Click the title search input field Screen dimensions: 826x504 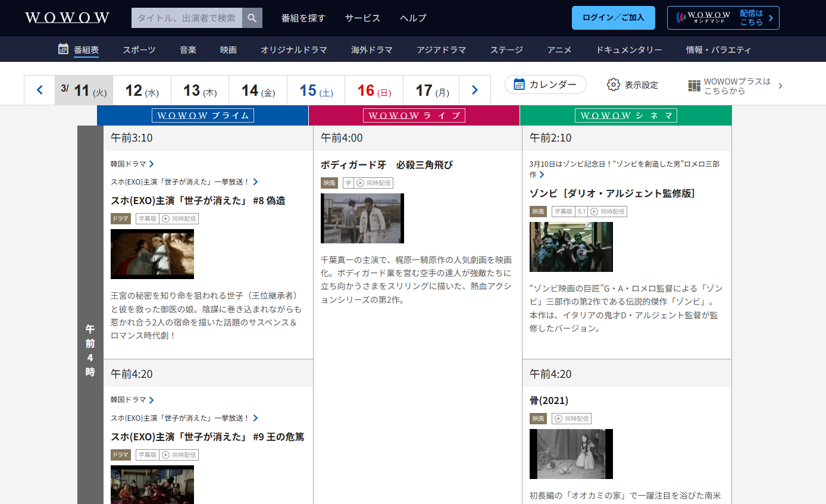point(186,18)
